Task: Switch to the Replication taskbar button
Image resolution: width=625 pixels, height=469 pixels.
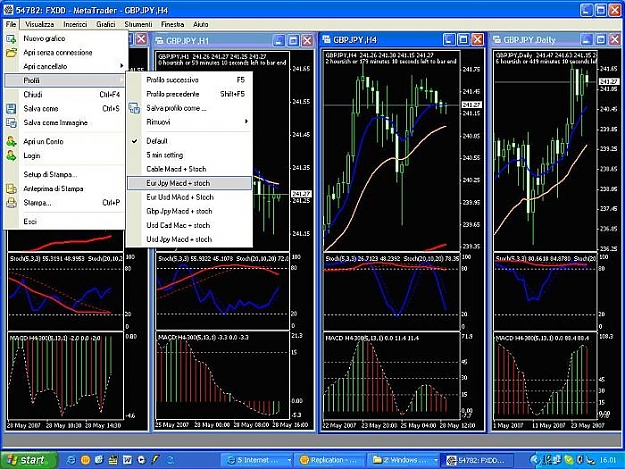Action: [329, 460]
